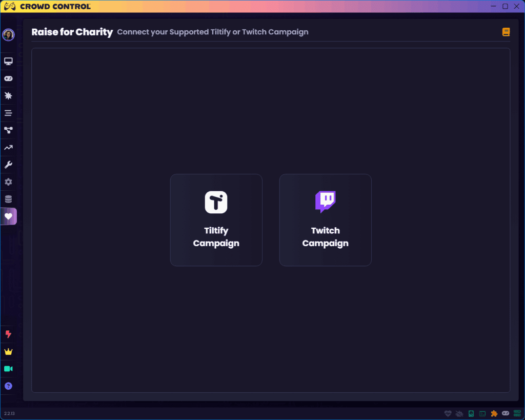Click the green video camera icon

point(8,369)
